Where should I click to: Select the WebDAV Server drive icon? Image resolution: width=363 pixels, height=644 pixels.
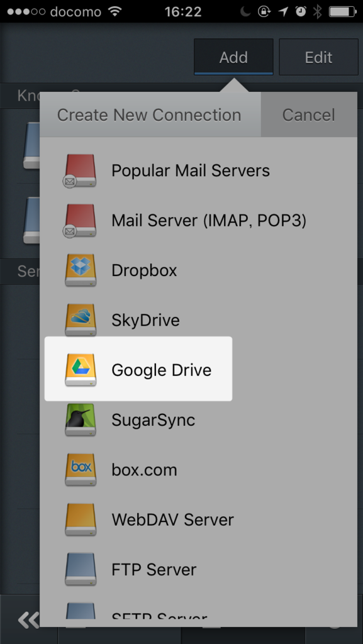point(81,519)
